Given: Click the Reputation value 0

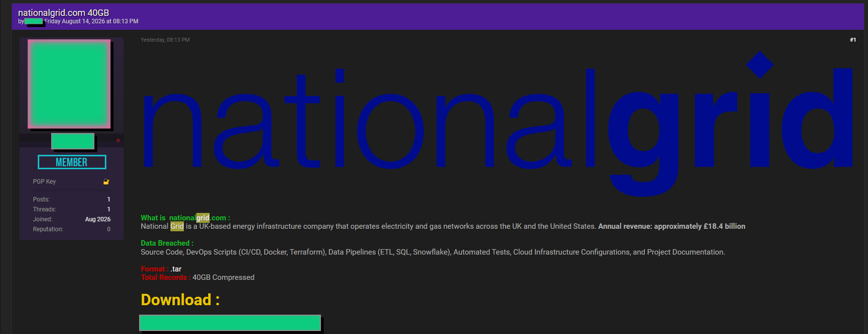Looking at the screenshot, I should (109, 229).
